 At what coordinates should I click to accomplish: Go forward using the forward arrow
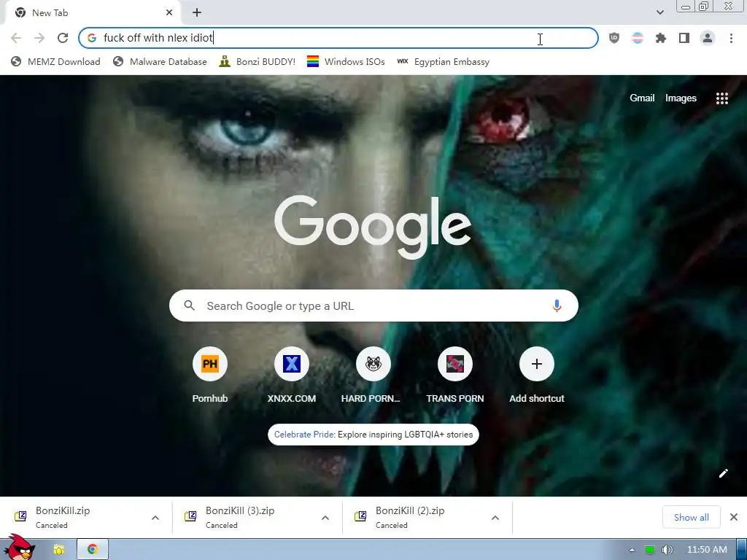[x=39, y=38]
